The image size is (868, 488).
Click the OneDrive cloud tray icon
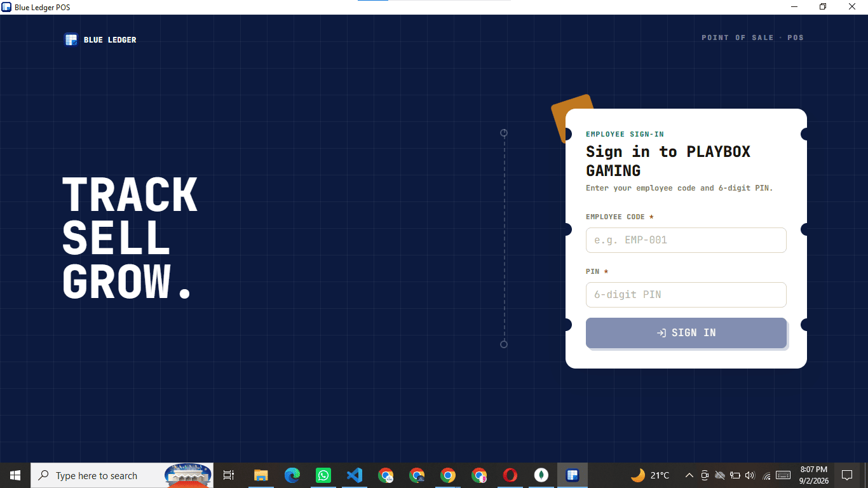pyautogui.click(x=720, y=475)
